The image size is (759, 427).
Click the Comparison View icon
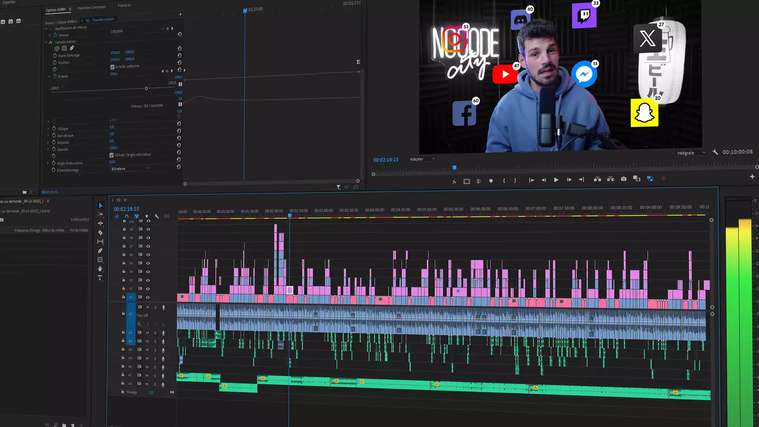click(x=637, y=179)
